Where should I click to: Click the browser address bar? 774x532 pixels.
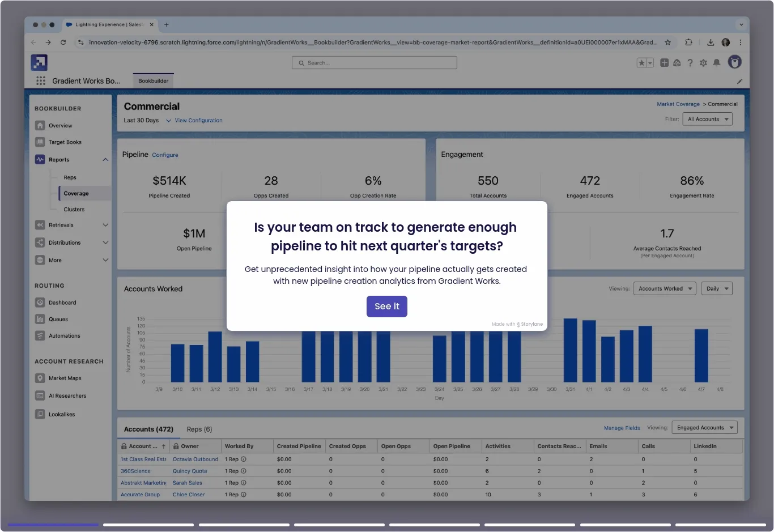coord(373,42)
